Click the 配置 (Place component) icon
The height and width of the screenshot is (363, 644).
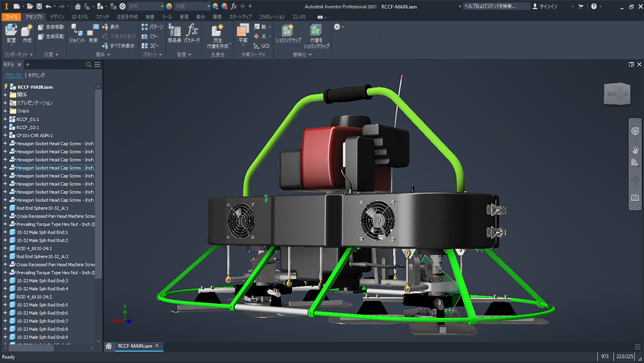tap(11, 30)
